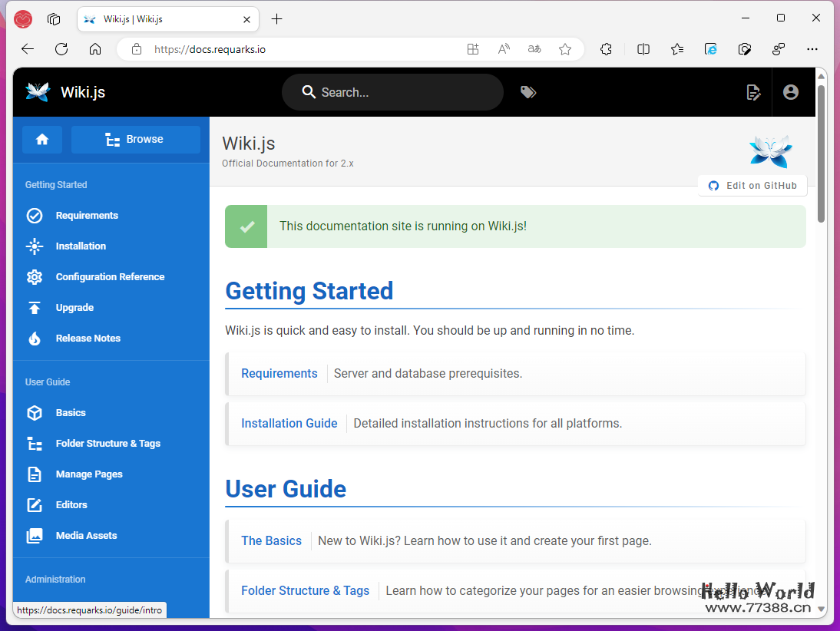This screenshot has height=631, width=840.
Task: Click the Home icon button in sidebar
Action: pyautogui.click(x=42, y=140)
